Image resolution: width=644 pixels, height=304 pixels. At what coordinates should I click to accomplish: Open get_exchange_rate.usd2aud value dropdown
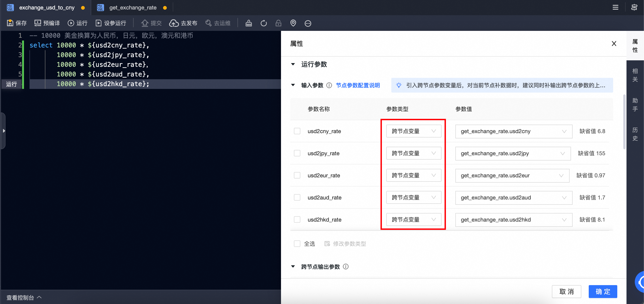(513, 198)
